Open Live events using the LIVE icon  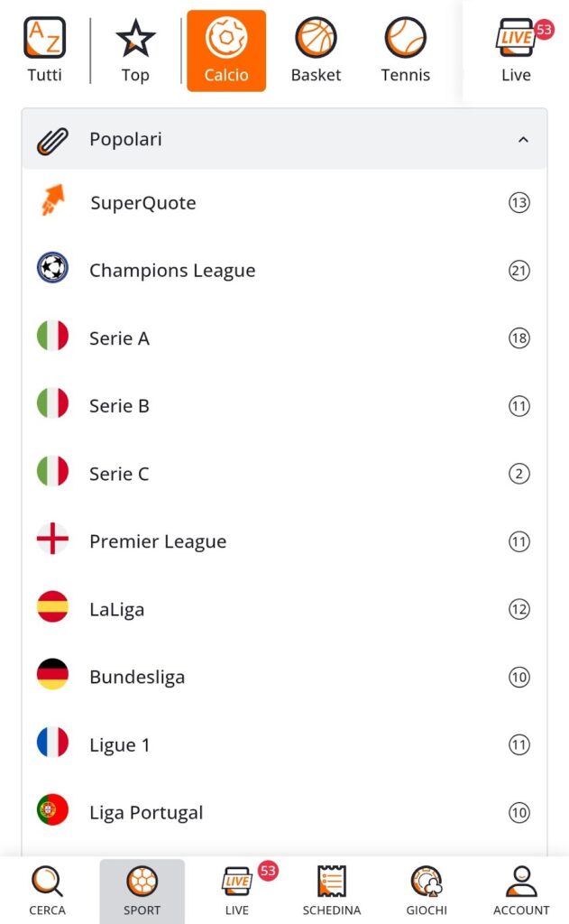(515, 38)
